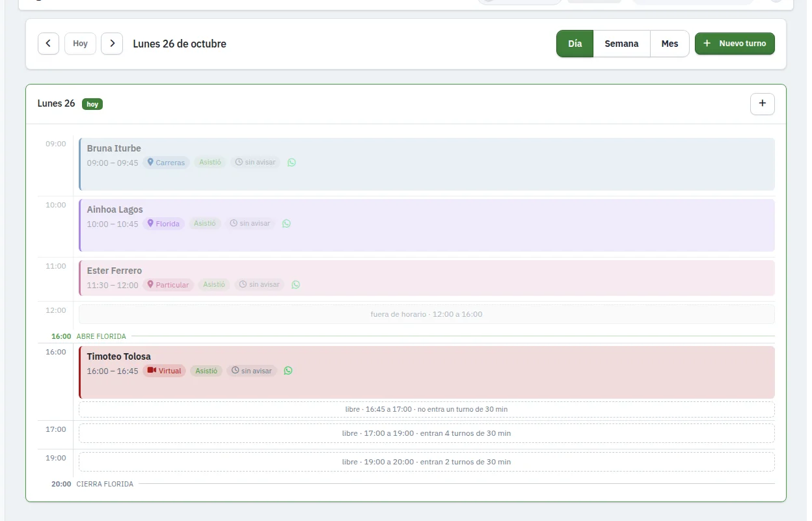Image resolution: width=812 pixels, height=521 pixels.
Task: Go to previous day with left chevron
Action: tap(48, 44)
